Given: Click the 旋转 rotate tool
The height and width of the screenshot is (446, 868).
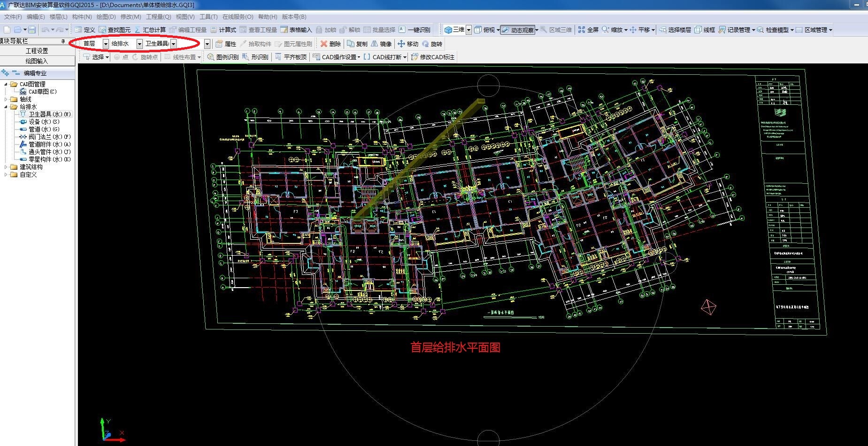Looking at the screenshot, I should pos(432,44).
